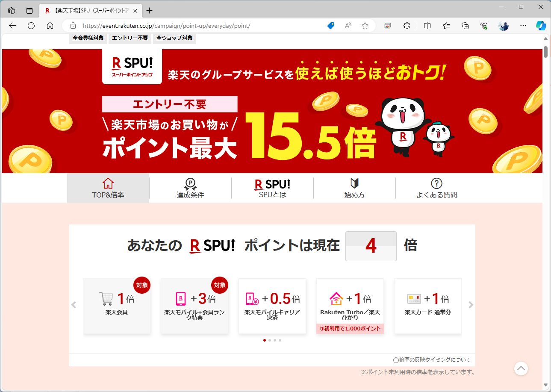551x392 pixels.
Task: Open the 楽天モバイルキャリア決済 card
Action: (272, 306)
